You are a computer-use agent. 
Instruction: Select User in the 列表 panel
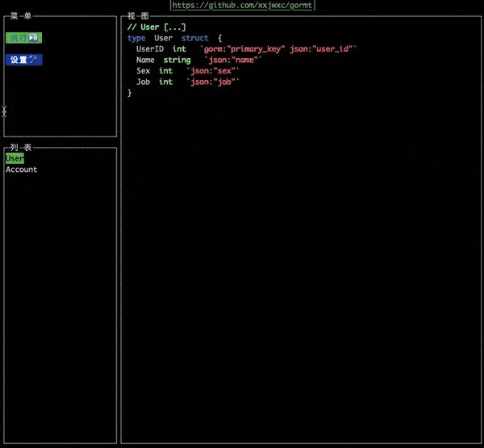15,159
